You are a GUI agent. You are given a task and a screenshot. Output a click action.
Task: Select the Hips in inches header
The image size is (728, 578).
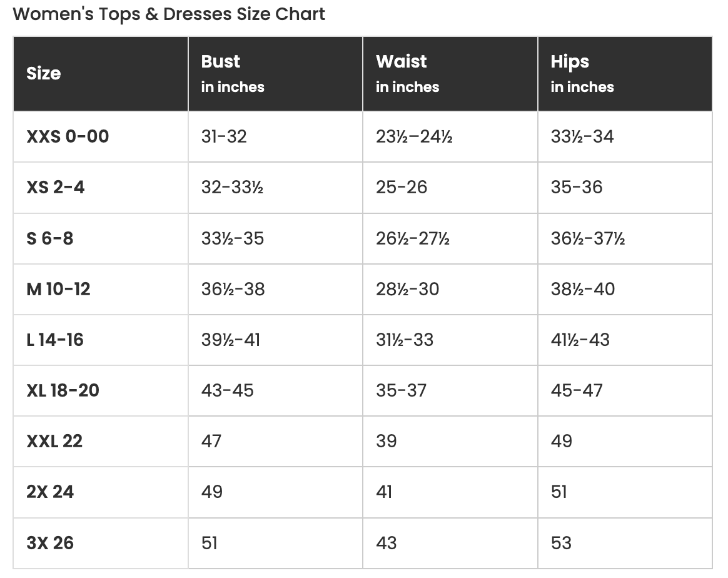click(x=582, y=74)
